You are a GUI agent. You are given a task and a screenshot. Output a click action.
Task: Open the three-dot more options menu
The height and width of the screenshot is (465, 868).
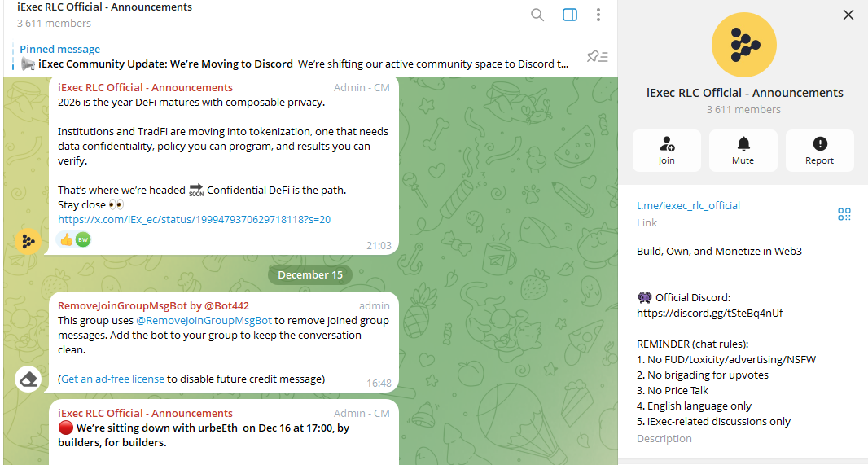tap(598, 15)
